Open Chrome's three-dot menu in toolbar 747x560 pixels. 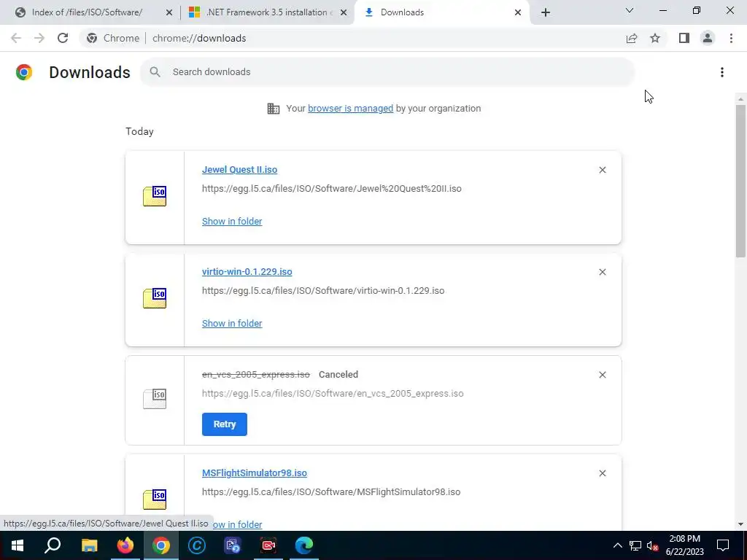pos(731,38)
